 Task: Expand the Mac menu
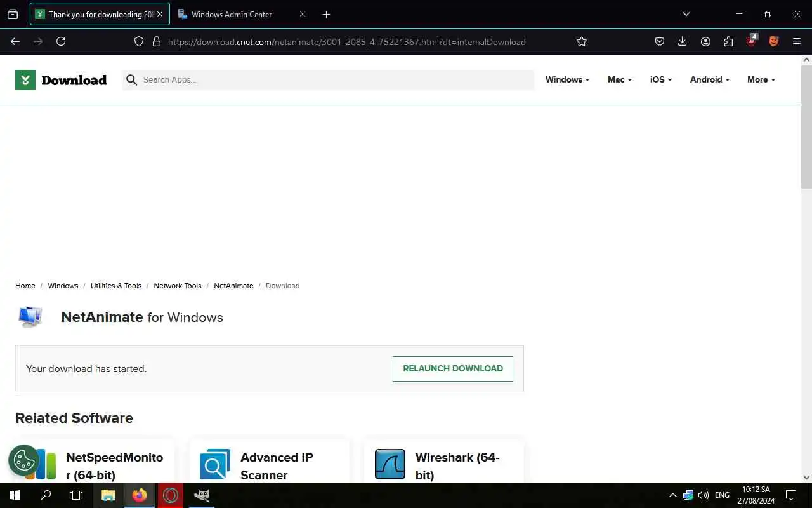620,79
